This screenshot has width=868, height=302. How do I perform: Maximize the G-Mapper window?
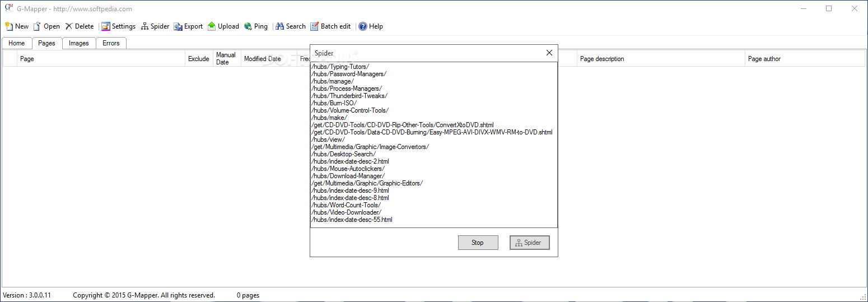[829, 8]
